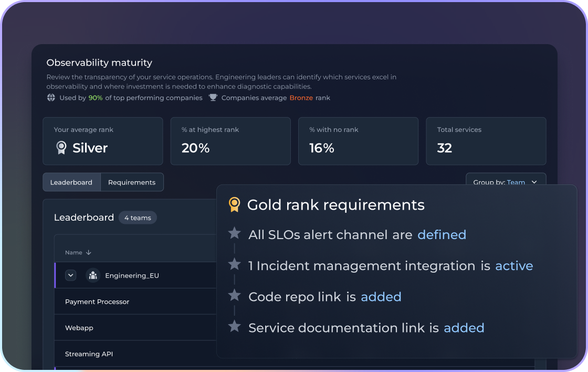Screen dimensions: 588x372
Task: Click the trophy icon next to 'Companies average'
Action: tap(213, 98)
